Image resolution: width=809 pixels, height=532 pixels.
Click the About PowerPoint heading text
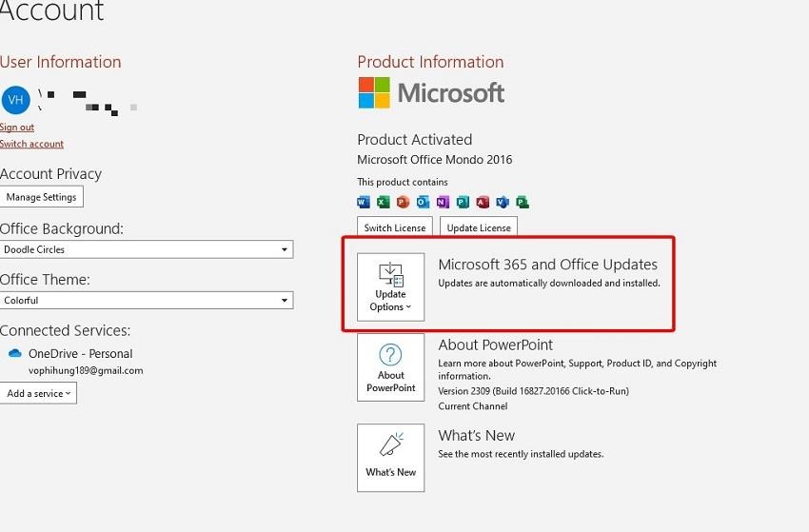[x=495, y=345]
